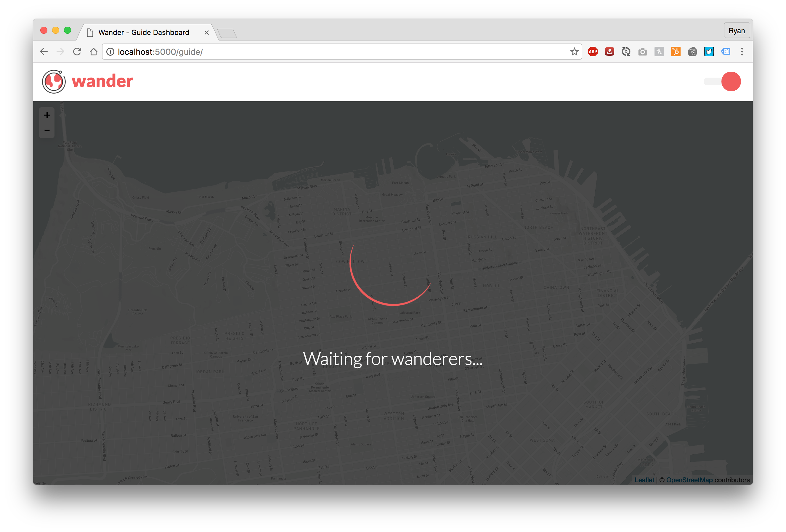Viewport: 786px width, 532px height.
Task: Click the Honey extension icon
Action: tap(659, 52)
